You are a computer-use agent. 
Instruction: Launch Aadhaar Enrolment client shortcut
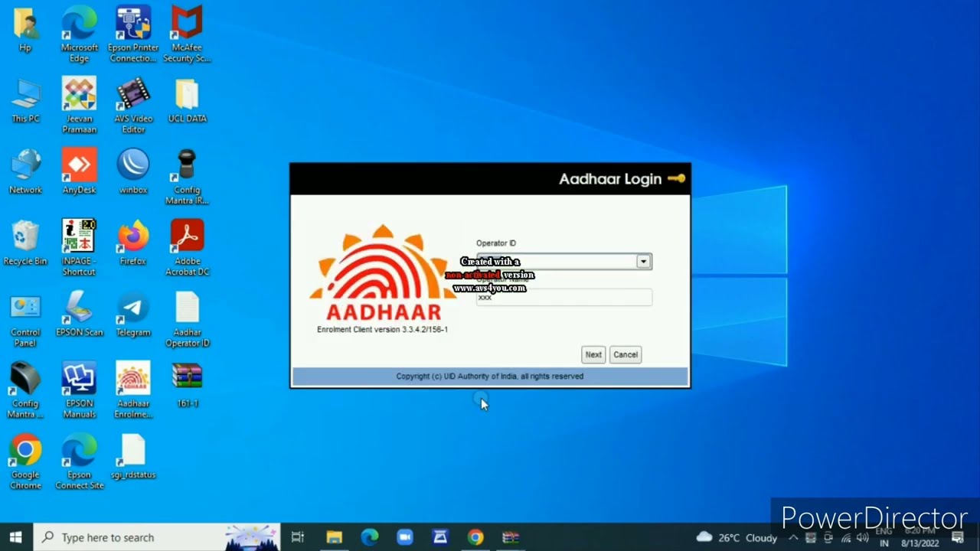click(133, 390)
